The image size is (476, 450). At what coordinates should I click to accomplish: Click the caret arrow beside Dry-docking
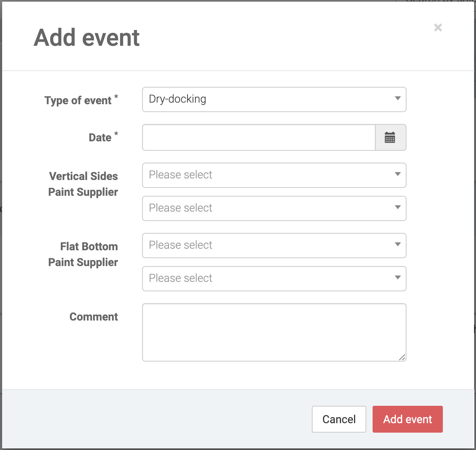click(x=397, y=99)
